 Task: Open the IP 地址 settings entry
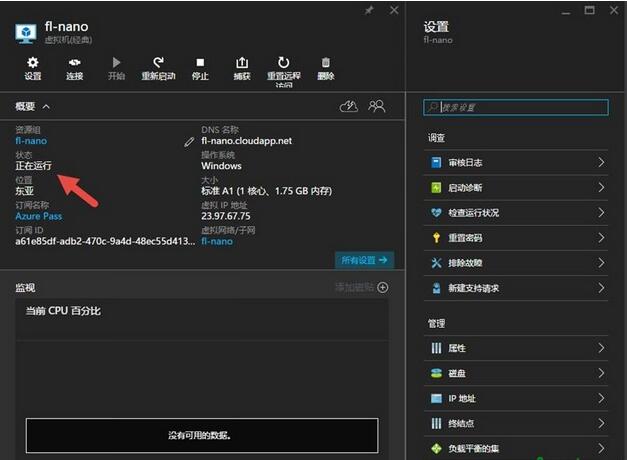tap(516, 399)
